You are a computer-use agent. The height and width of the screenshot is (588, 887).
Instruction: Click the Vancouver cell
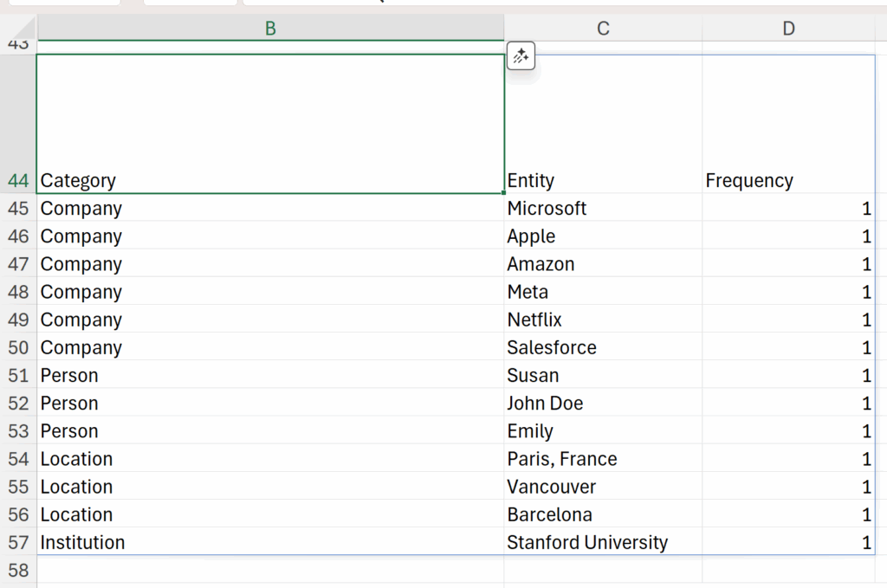pos(603,486)
